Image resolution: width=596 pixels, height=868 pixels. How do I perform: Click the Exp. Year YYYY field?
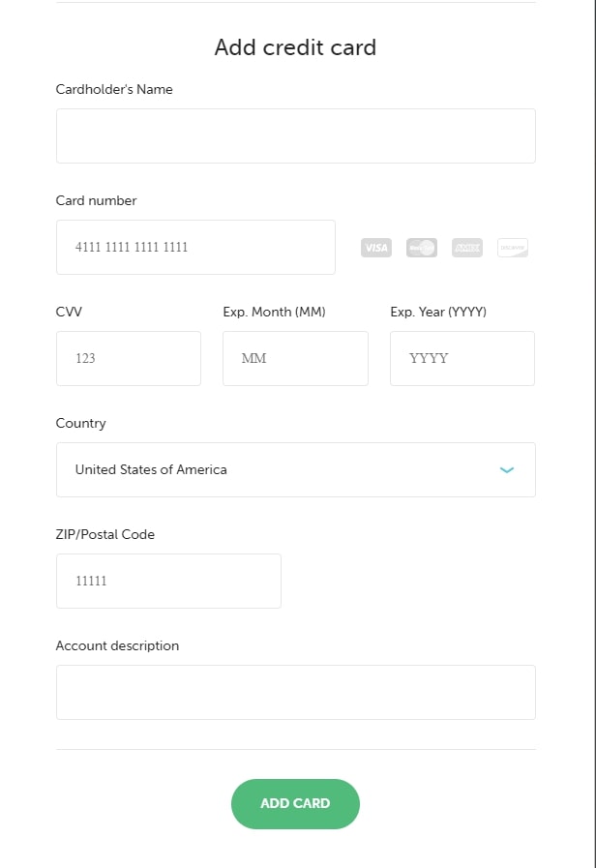click(x=462, y=358)
